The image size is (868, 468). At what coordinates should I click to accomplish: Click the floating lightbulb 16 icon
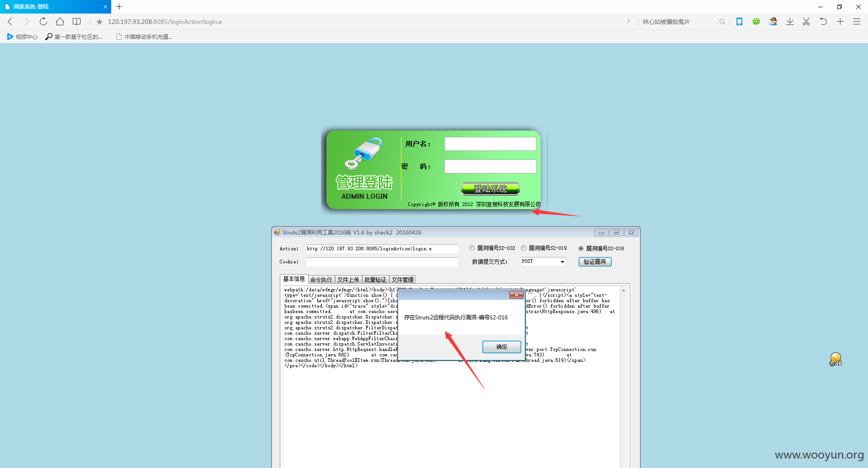tap(835, 360)
